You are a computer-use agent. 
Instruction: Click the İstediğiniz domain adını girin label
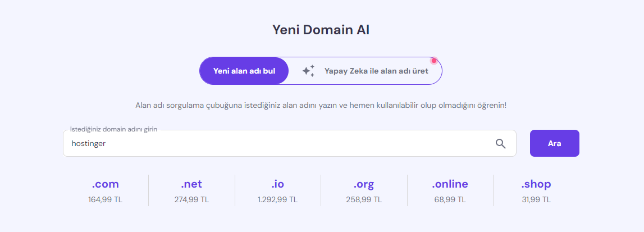114,129
